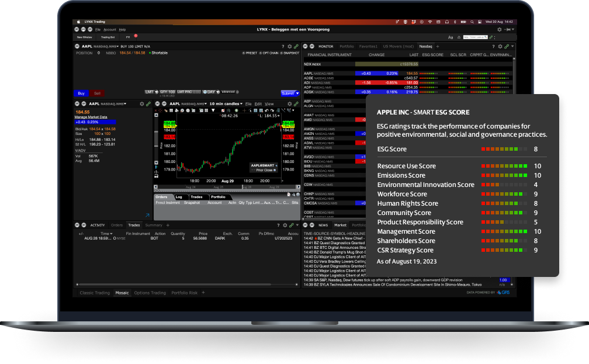Open Activity panel help question mark
Screen dimensions: 589x364
coord(278,225)
